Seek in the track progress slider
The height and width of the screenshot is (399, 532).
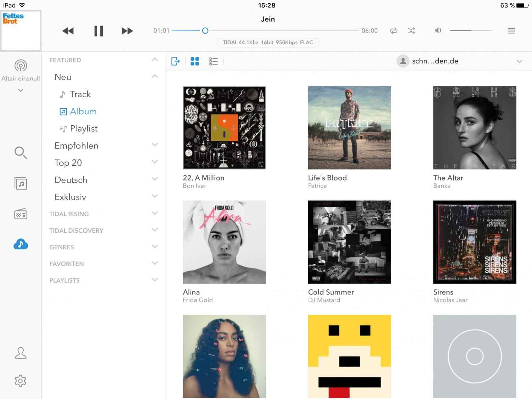(265, 31)
